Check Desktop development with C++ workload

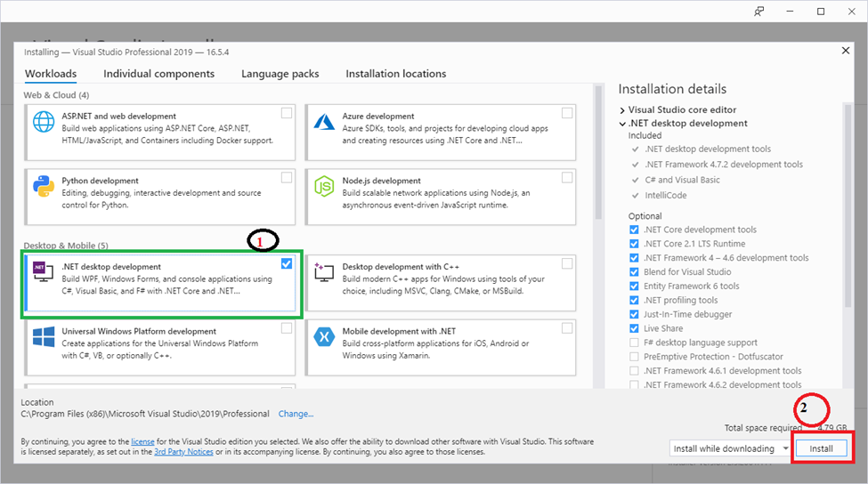click(x=567, y=263)
